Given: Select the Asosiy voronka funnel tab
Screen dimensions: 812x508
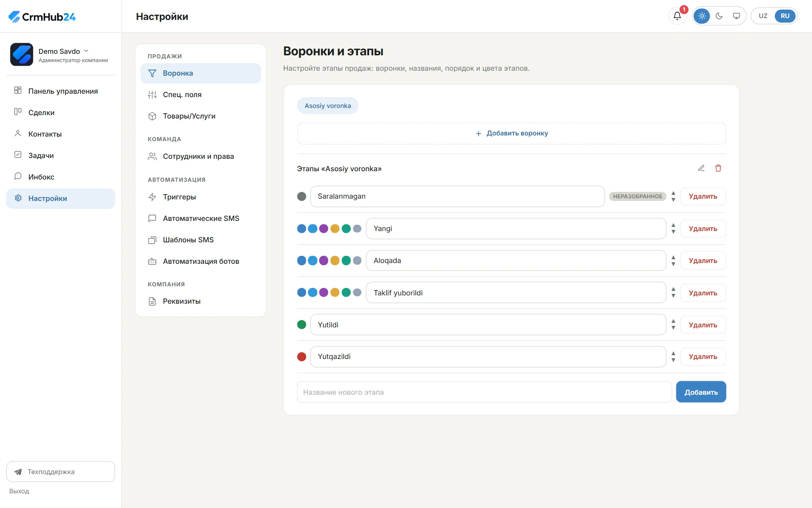Looking at the screenshot, I should tap(328, 106).
